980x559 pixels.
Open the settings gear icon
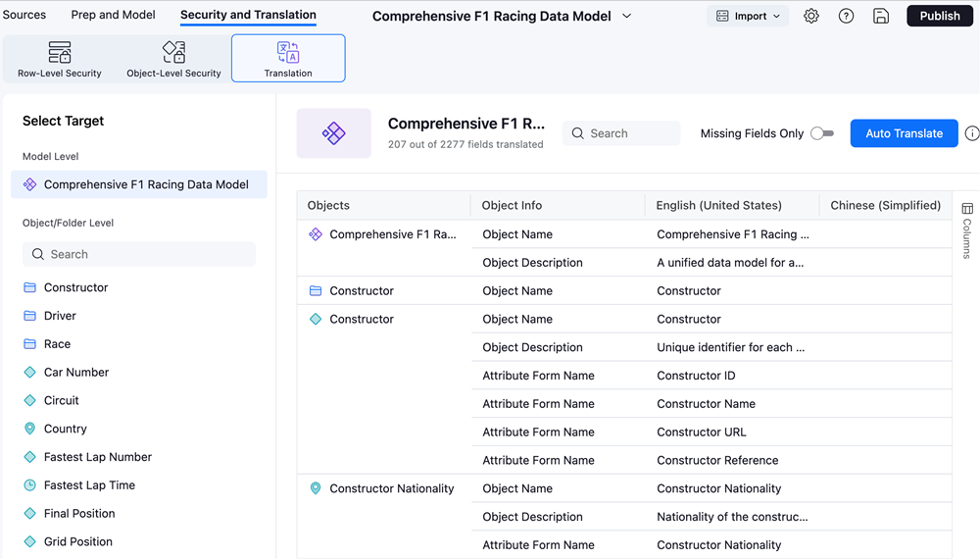point(811,16)
